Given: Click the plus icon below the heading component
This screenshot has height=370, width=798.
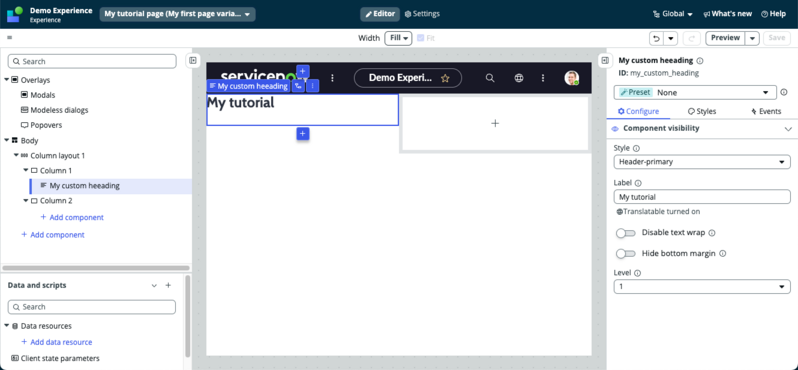Looking at the screenshot, I should pyautogui.click(x=303, y=133).
